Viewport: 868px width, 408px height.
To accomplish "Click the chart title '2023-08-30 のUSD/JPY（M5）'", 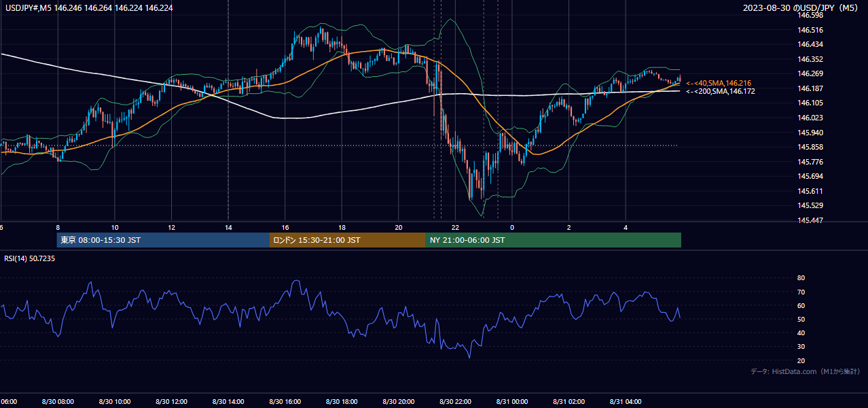I will tap(801, 7).
